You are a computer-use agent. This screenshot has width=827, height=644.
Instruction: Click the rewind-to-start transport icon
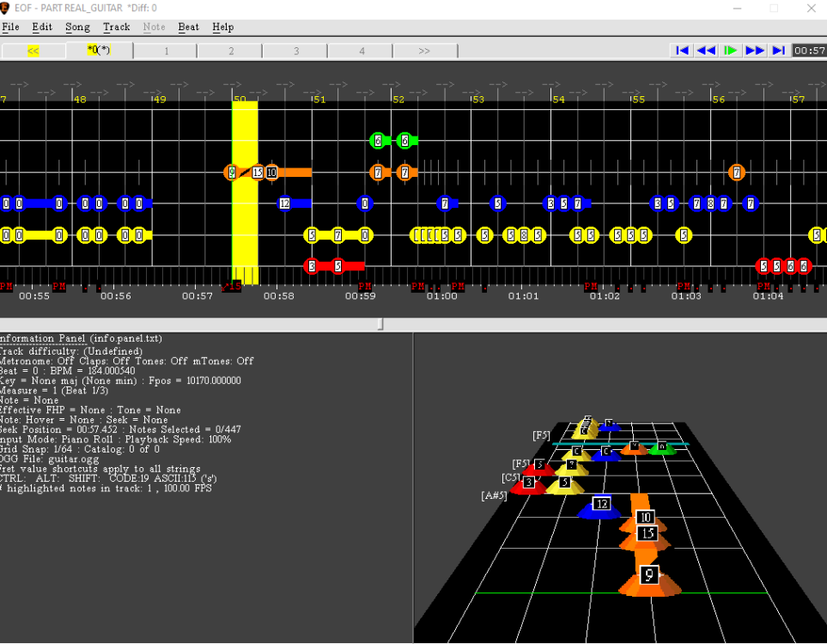click(x=683, y=51)
